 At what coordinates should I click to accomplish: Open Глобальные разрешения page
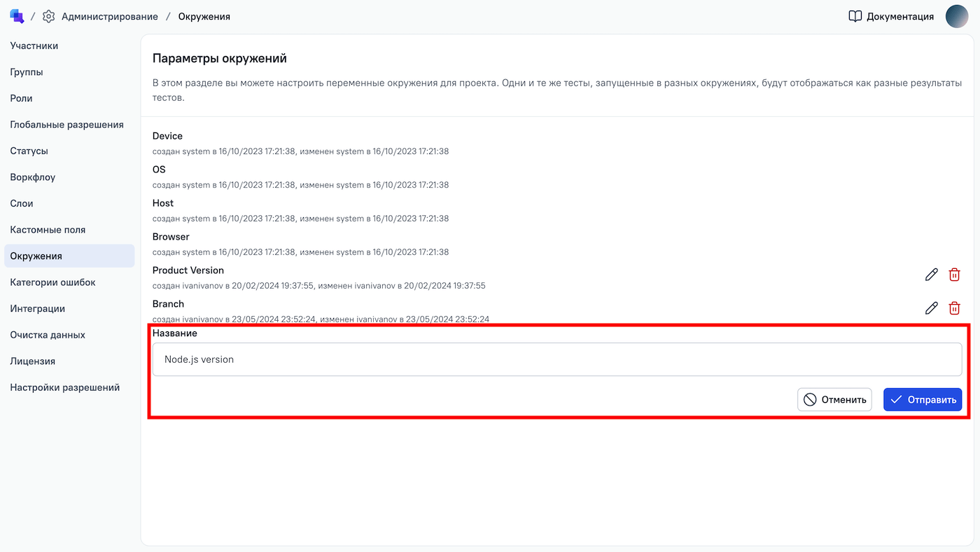(66, 125)
